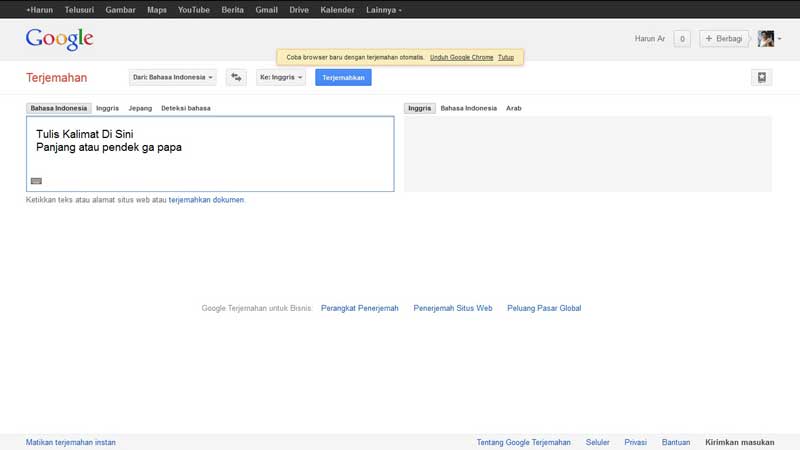Image resolution: width=800 pixels, height=450 pixels.
Task: Open Telusuri in top bar
Action: pyautogui.click(x=79, y=10)
